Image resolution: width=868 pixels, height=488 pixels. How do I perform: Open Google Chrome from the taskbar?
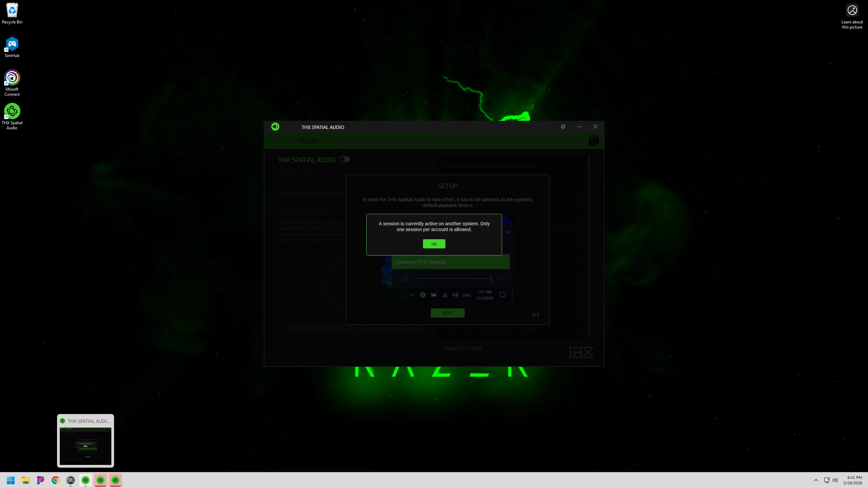pos(56,480)
